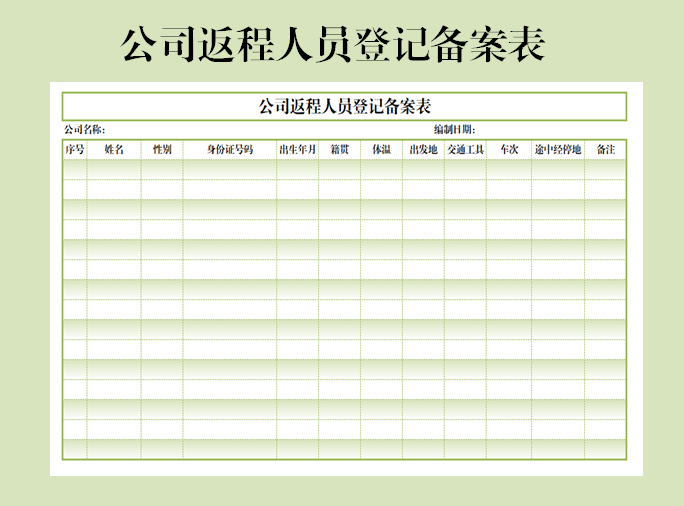Click the 途中经停地 column header

[558, 150]
